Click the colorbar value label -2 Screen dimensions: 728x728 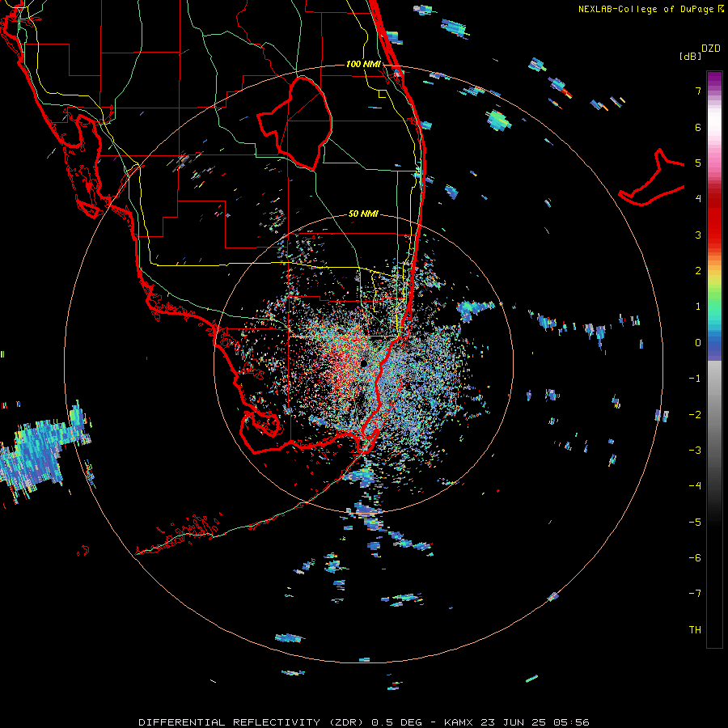[x=695, y=414]
